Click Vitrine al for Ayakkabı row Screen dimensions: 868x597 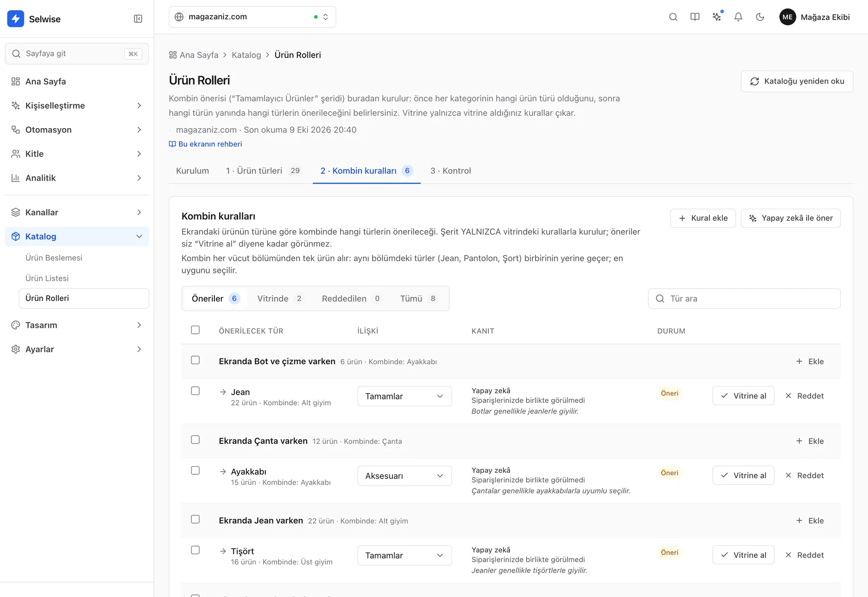point(743,475)
